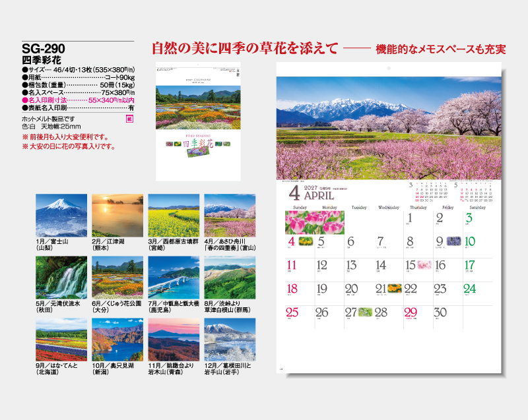Click the white flower icon beside April 27
This screenshot has height=420, width=528.
pyautogui.click(x=366, y=312)
